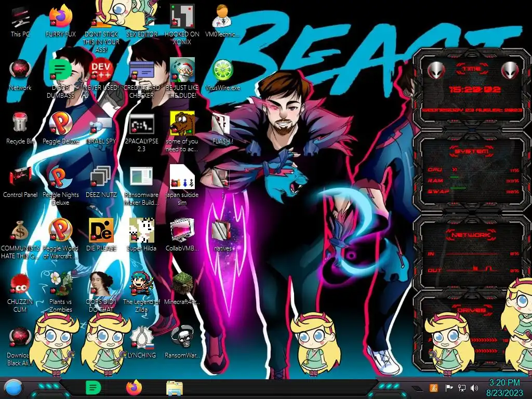Select the Peggle Deluxe icon

(61, 124)
